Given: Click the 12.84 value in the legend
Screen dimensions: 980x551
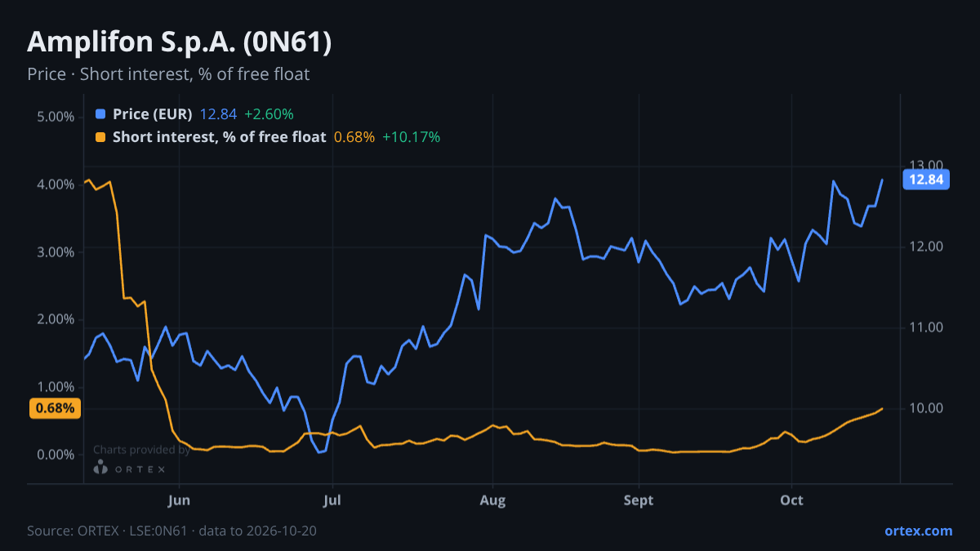Looking at the screenshot, I should point(217,114).
